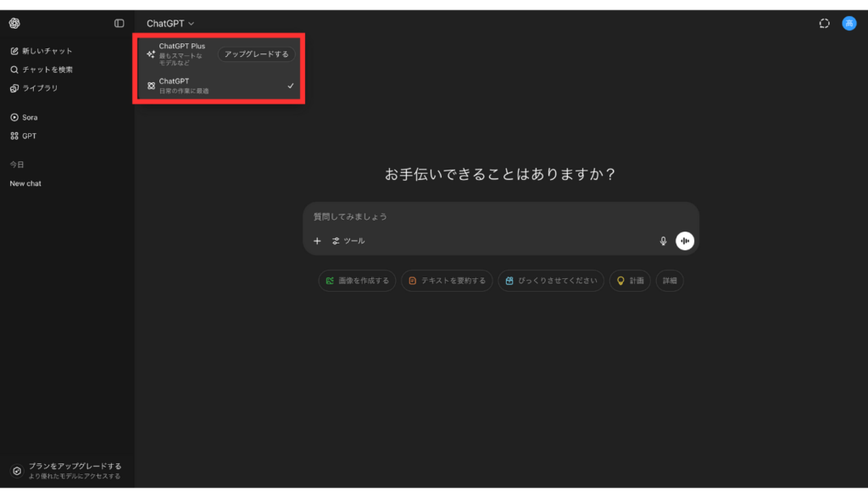Screen dimensions: 868x498
Task: Click the icon beside the ChatGPT menu entry
Action: (151, 86)
